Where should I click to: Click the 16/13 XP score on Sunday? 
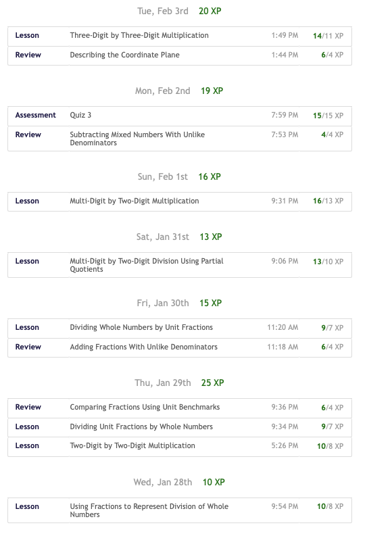pos(328,201)
